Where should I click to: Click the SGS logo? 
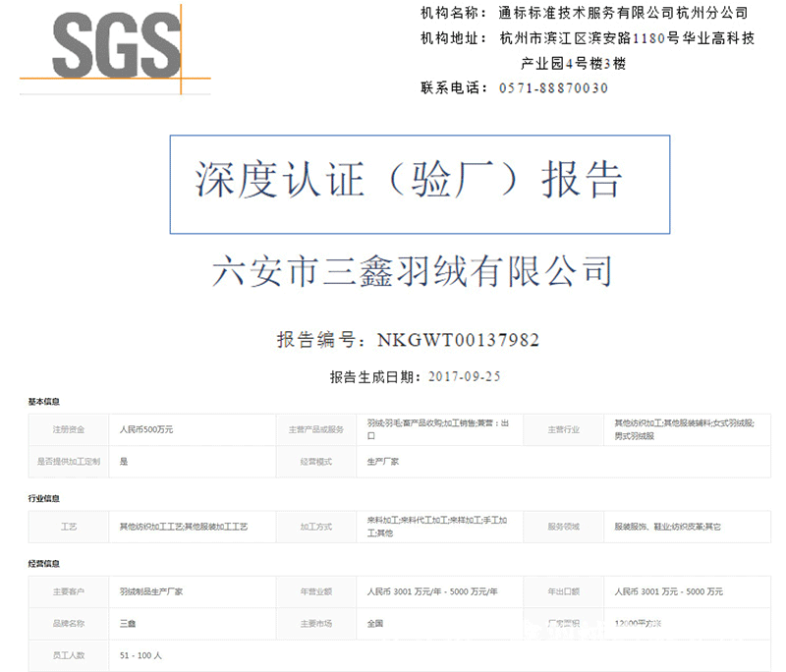point(116,47)
